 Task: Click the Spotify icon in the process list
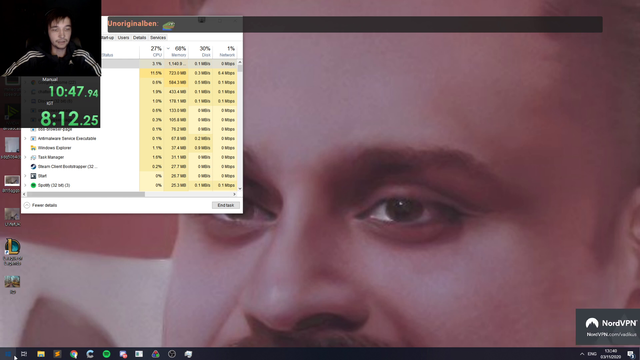click(x=33, y=185)
